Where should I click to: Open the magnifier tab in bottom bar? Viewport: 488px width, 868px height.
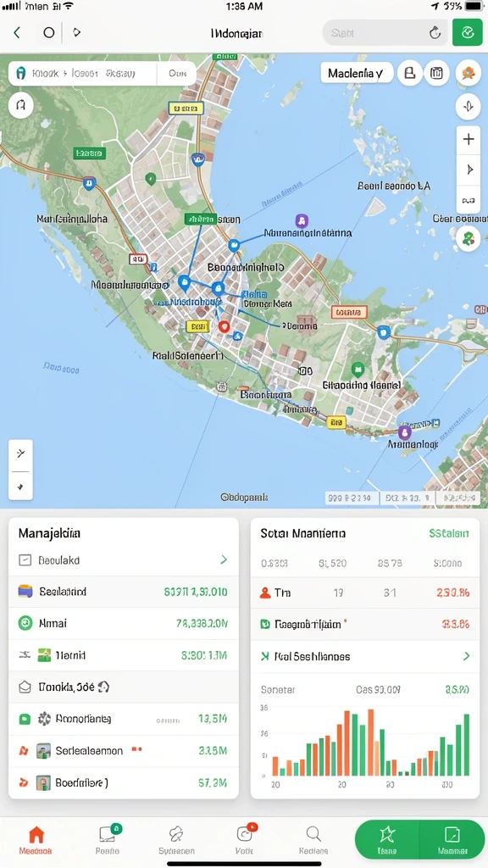tap(313, 840)
